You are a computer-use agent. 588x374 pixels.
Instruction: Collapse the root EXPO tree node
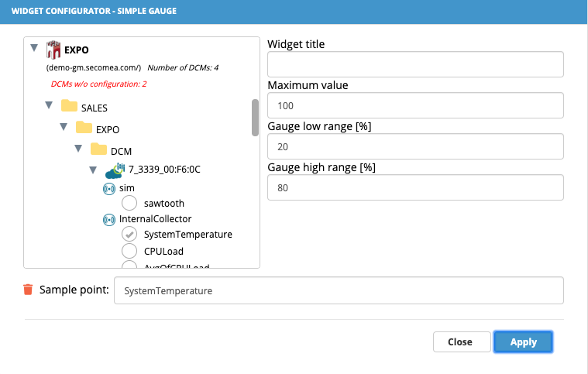point(34,48)
